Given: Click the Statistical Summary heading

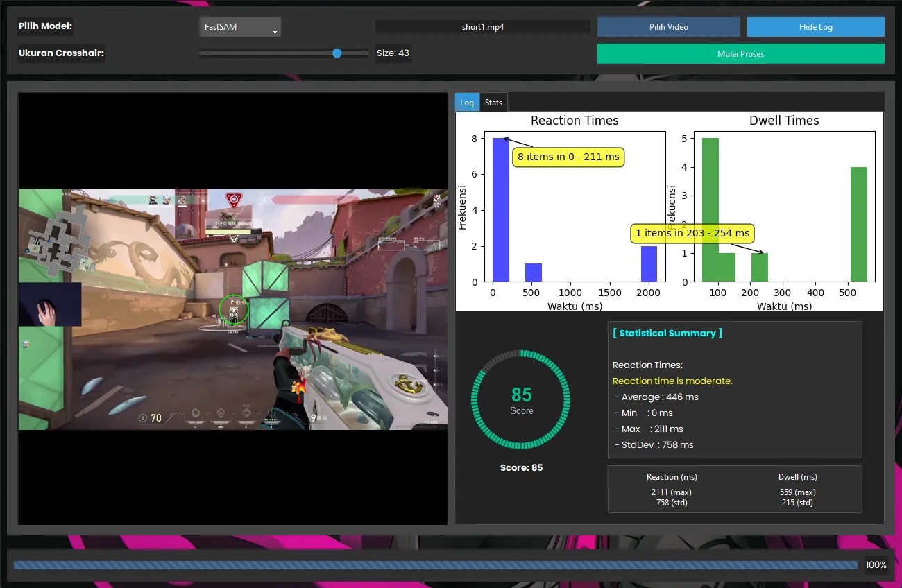Looking at the screenshot, I should click(667, 334).
